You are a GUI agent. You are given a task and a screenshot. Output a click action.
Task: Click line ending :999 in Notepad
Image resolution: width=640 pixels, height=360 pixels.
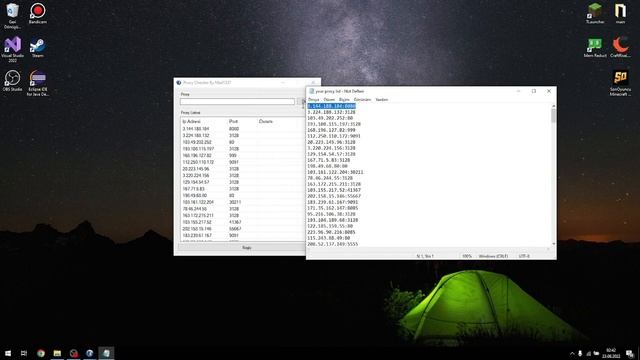[331, 130]
